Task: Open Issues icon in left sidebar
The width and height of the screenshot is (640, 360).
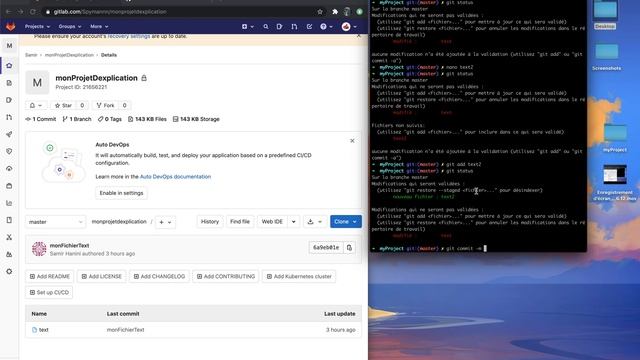Action: pyautogui.click(x=9, y=100)
